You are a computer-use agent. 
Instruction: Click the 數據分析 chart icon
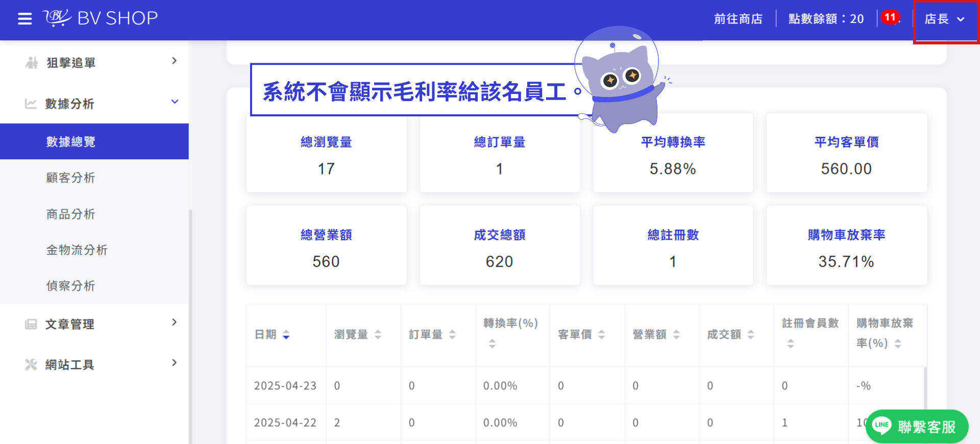(x=31, y=104)
